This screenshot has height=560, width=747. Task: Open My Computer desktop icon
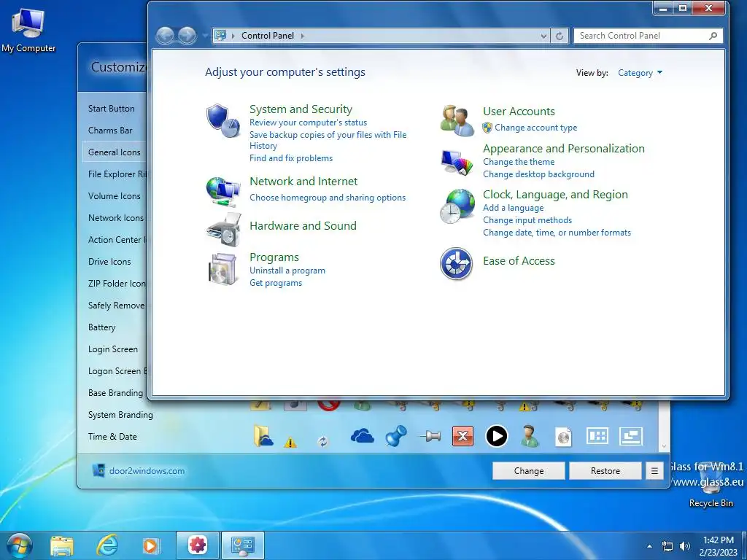(x=28, y=29)
